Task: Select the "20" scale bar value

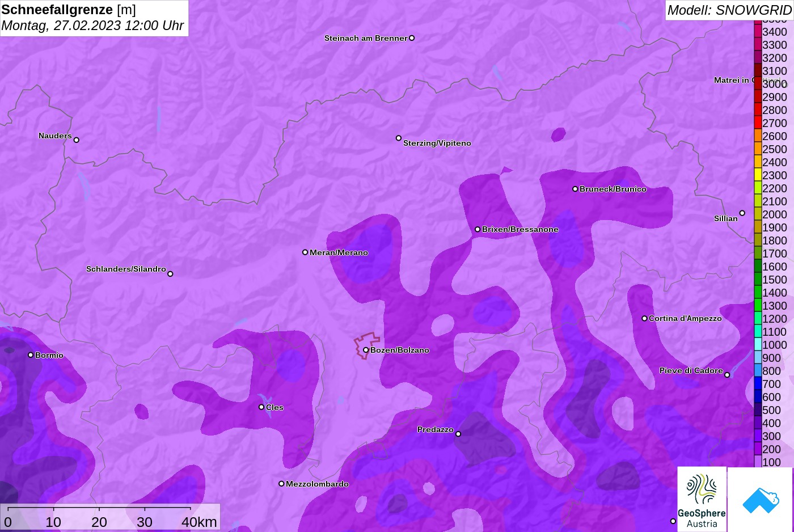Action: click(x=99, y=522)
